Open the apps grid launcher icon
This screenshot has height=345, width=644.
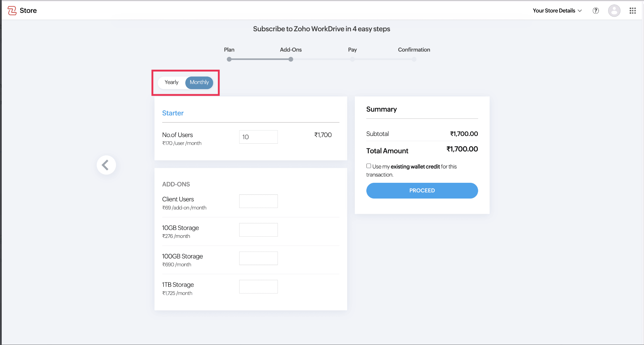633,11
